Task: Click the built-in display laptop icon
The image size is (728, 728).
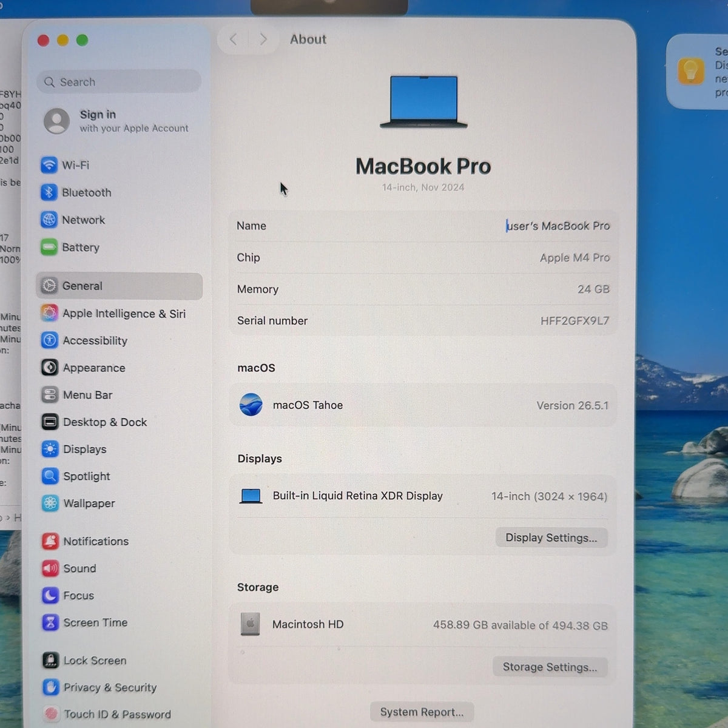Action: [x=251, y=496]
